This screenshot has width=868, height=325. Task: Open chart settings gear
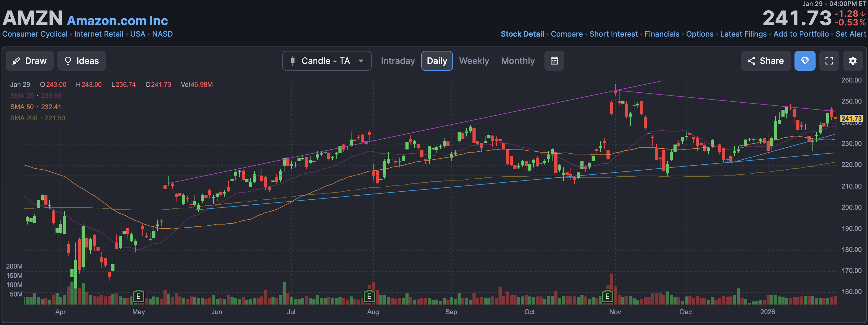pos(853,60)
